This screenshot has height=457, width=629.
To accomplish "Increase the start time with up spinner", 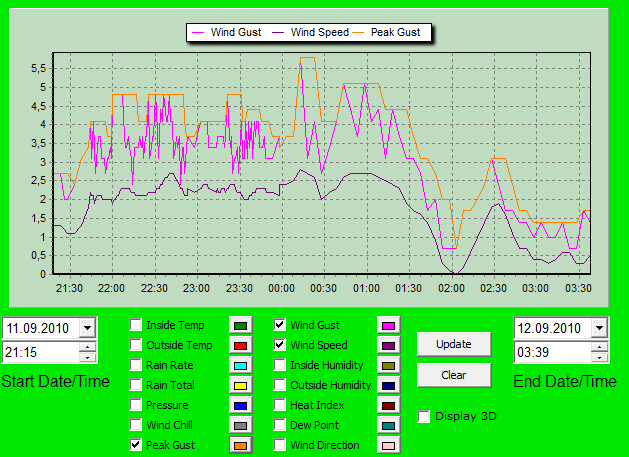I will (x=87, y=347).
